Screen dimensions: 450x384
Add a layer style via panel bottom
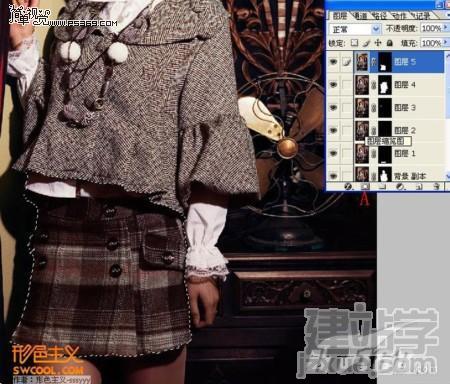(349, 187)
